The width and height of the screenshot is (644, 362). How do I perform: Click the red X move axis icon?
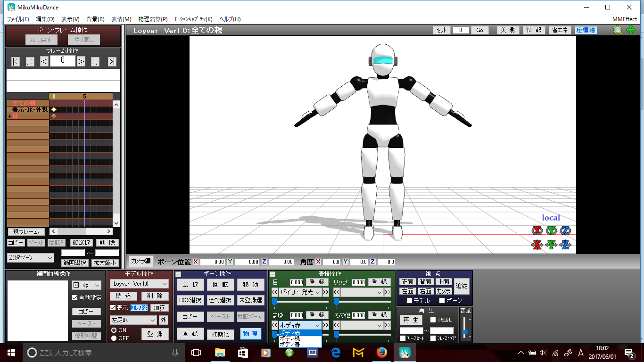click(537, 245)
